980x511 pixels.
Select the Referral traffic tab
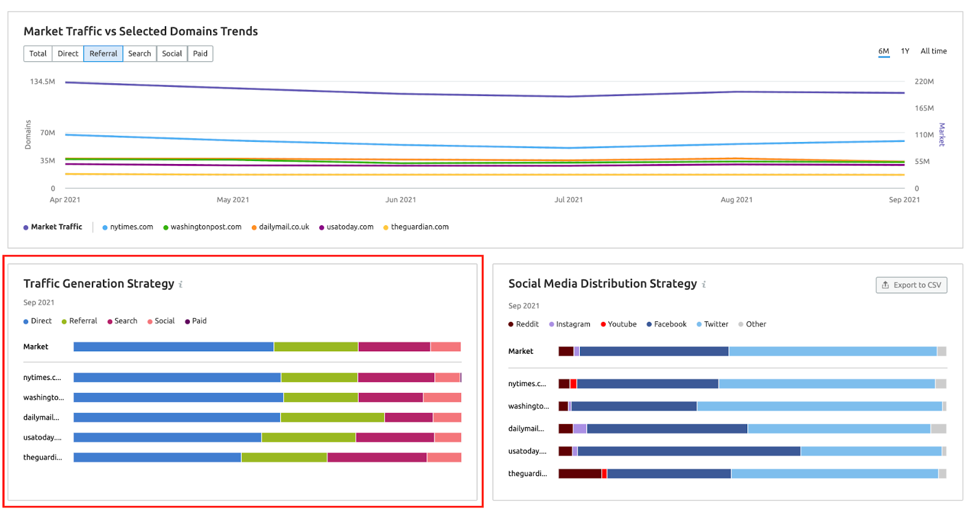104,54
